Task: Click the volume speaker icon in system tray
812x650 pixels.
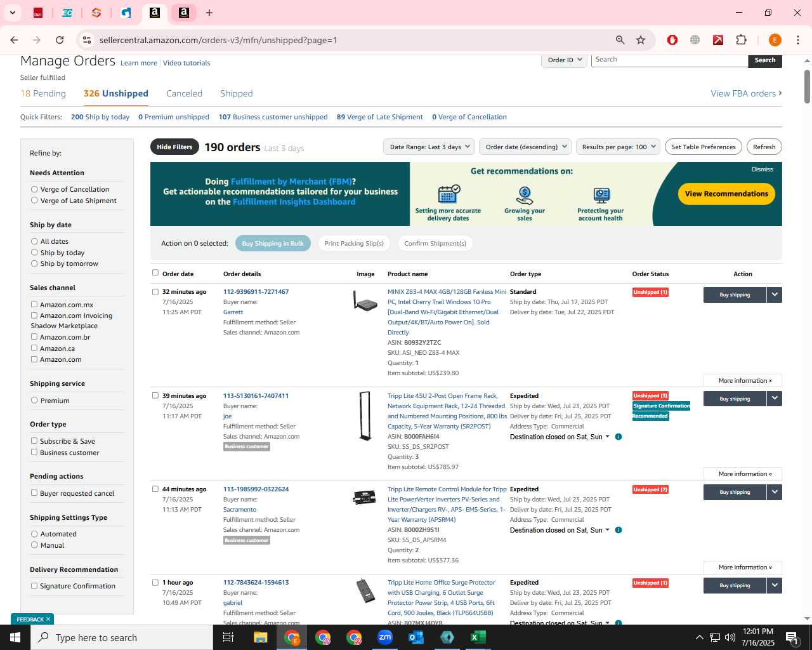Action: [730, 637]
